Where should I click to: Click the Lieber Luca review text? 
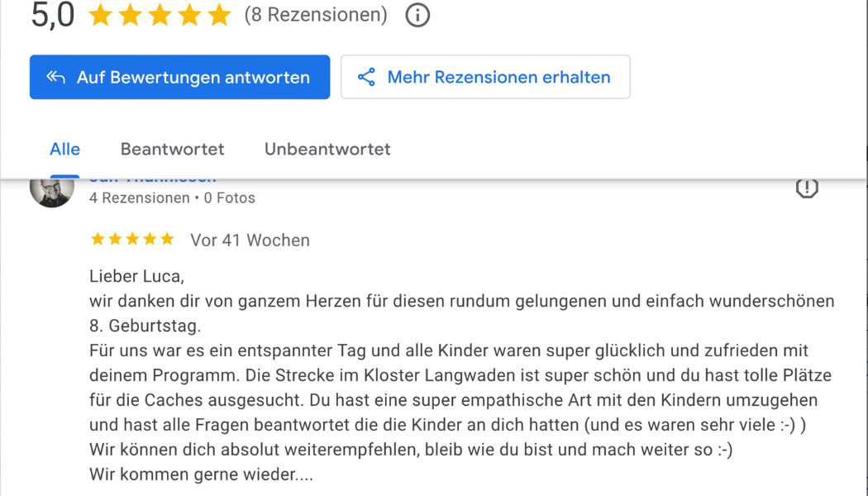(136, 276)
